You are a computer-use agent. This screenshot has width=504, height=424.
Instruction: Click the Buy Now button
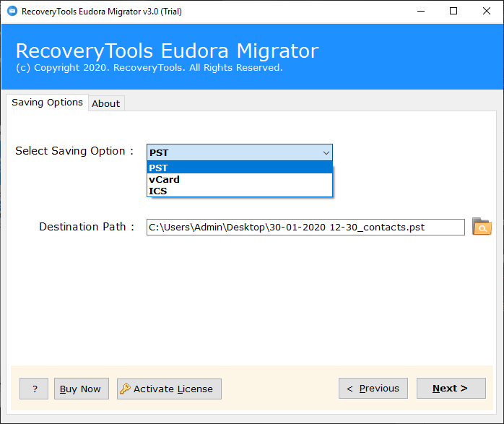[82, 389]
